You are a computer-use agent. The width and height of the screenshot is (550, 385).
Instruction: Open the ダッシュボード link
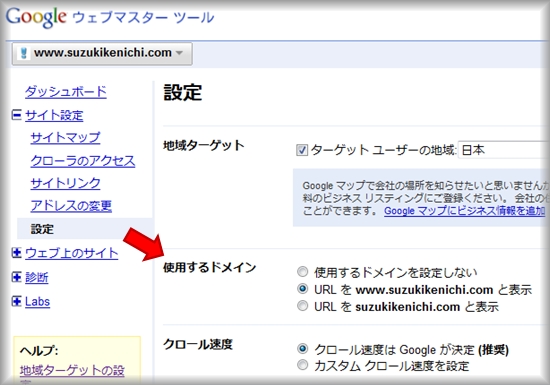pos(66,92)
